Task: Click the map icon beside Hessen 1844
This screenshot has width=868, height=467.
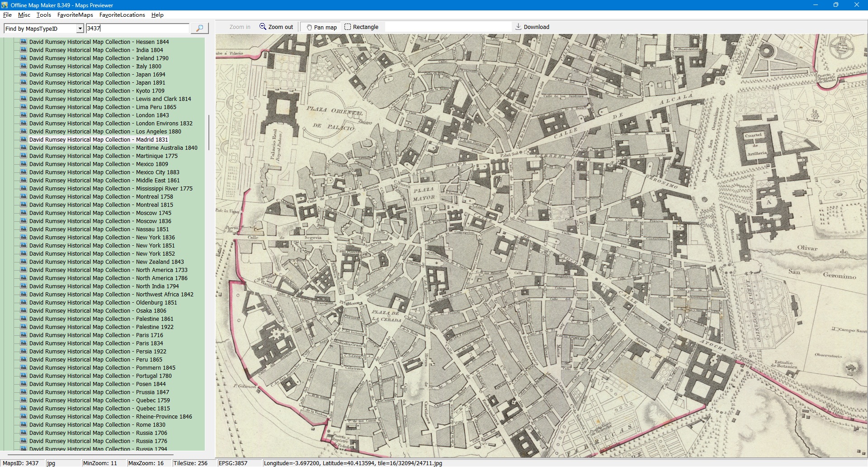Action: [24, 42]
